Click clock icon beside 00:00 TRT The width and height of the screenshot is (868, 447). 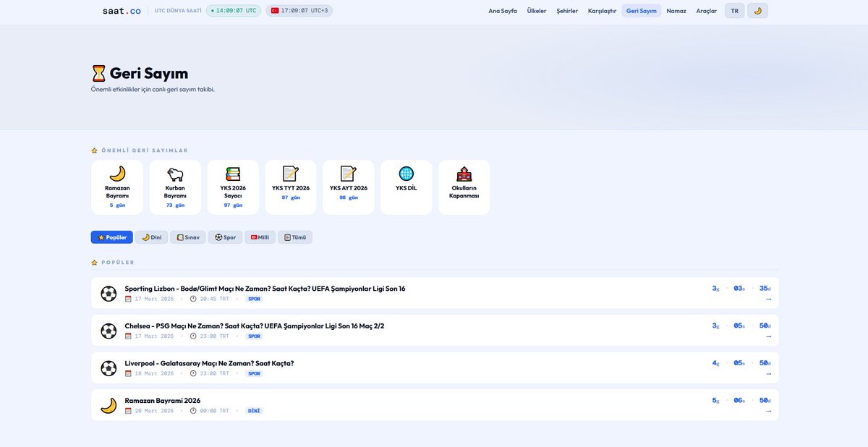pyautogui.click(x=193, y=411)
